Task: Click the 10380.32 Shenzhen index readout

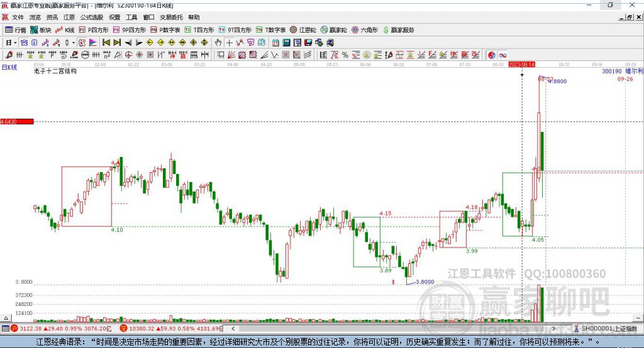Action: (x=141, y=329)
